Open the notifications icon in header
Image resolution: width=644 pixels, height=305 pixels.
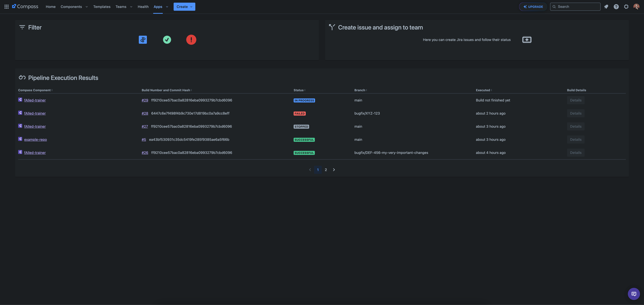606,7
